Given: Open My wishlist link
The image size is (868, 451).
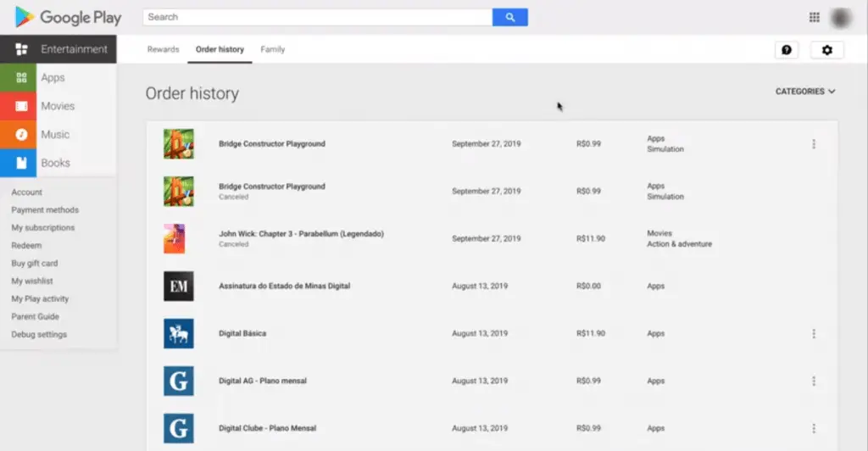Looking at the screenshot, I should point(32,281).
